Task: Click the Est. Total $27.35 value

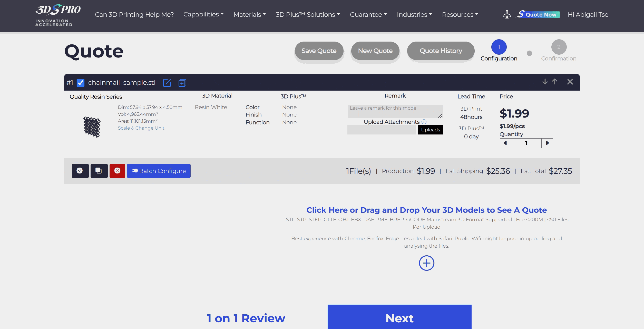Action: pyautogui.click(x=560, y=171)
